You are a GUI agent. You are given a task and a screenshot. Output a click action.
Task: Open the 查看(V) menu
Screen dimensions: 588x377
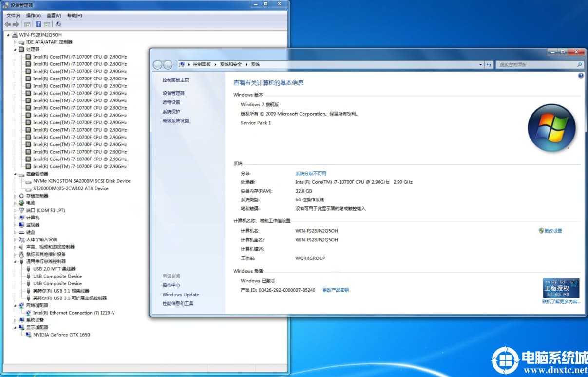(x=54, y=15)
